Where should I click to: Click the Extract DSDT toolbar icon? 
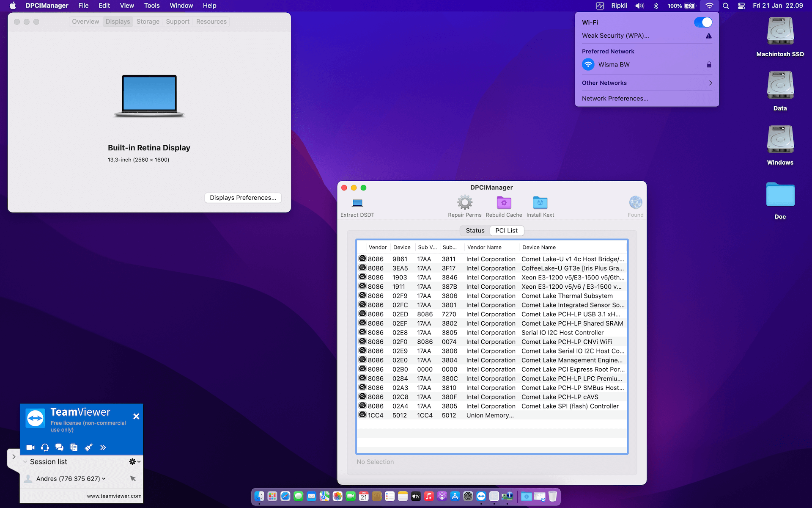click(357, 203)
